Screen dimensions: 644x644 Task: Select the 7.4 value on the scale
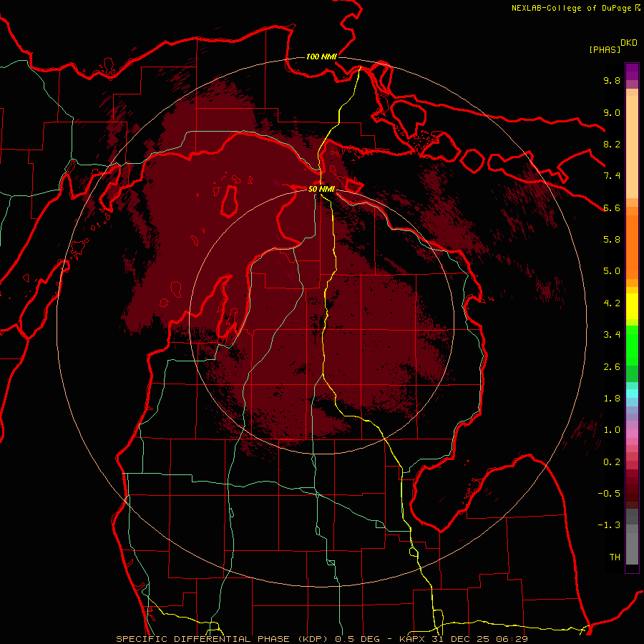612,176
